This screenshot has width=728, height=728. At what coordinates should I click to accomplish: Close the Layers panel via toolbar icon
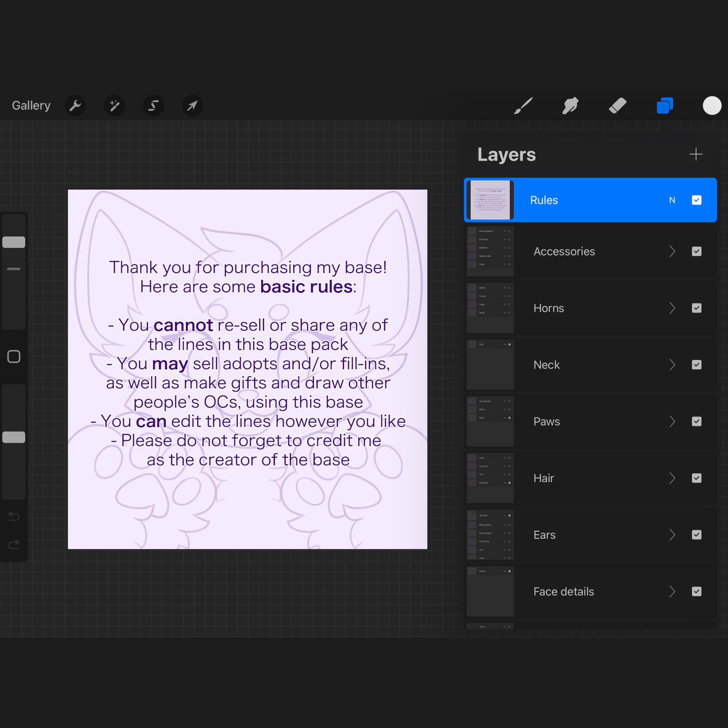(664, 105)
